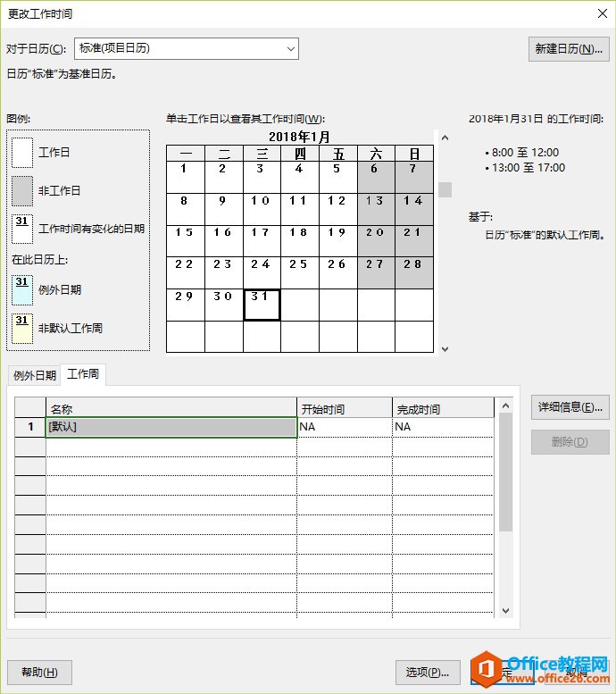Click the work week table's scroll down arrow
The image size is (616, 694).
point(506,610)
